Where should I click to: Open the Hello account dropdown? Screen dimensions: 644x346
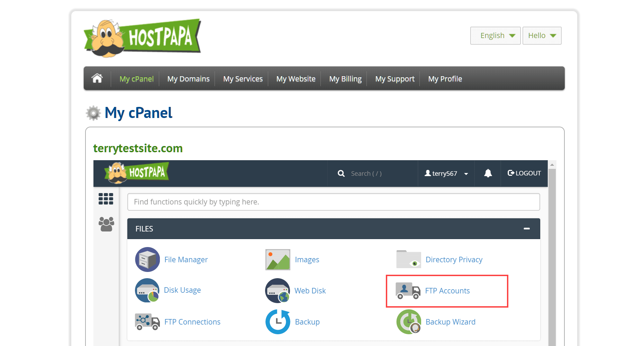542,36
